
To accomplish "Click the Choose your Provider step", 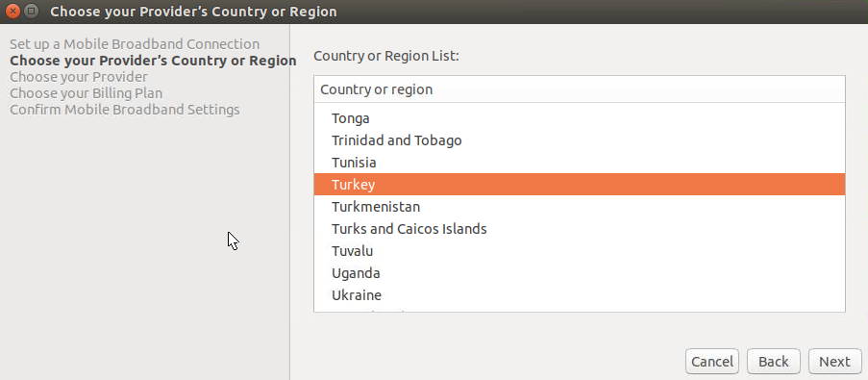I will [79, 76].
